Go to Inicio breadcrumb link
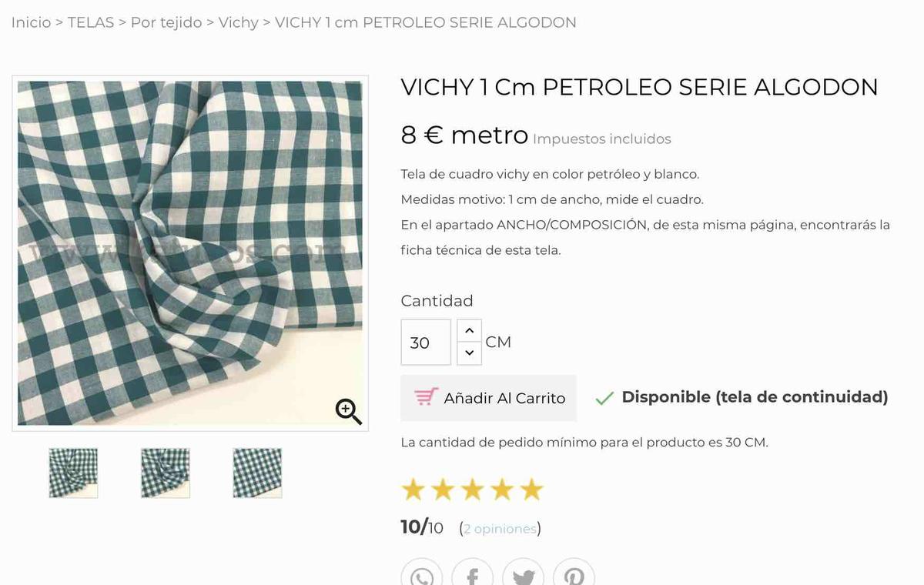Screen dimensions: 924x585 point(31,22)
